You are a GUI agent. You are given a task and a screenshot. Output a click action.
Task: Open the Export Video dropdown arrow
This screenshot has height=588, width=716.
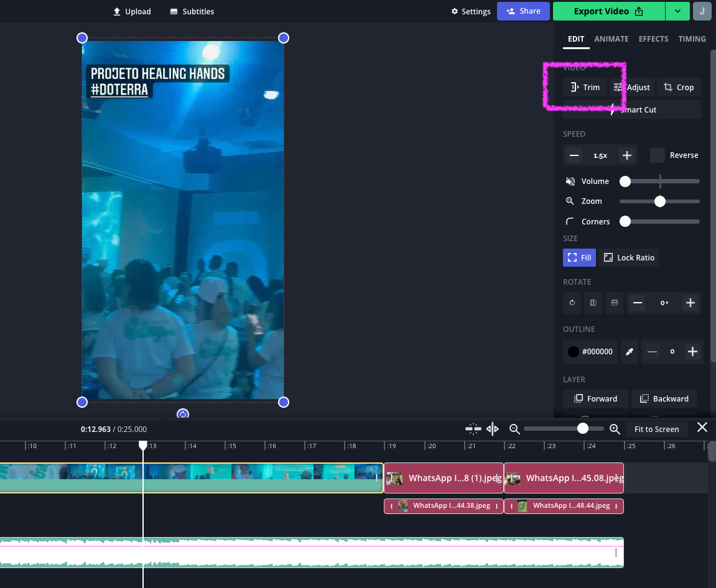[677, 11]
